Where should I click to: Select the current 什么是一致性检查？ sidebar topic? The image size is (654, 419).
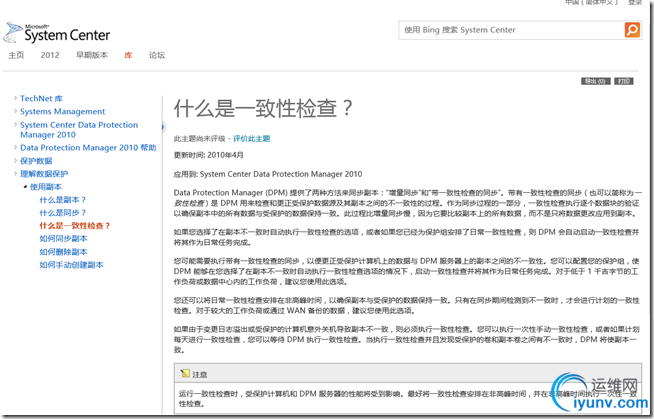[x=75, y=226]
